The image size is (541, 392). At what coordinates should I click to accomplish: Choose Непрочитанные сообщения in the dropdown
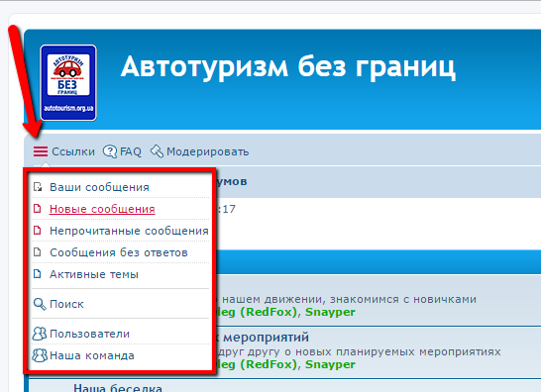click(x=129, y=231)
